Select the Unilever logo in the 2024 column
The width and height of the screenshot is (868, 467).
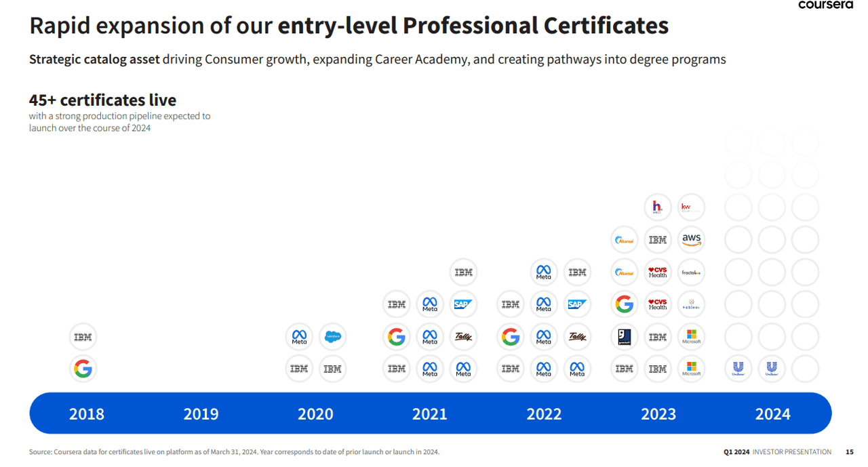738,369
